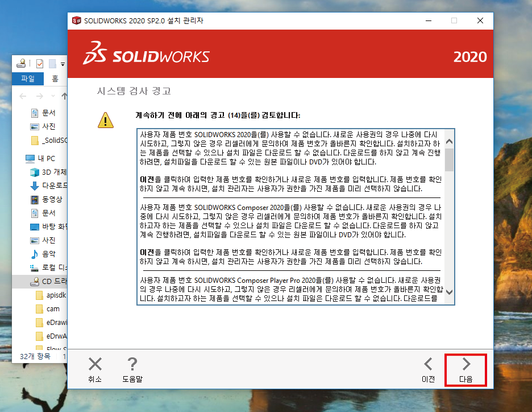The image size is (532, 412).
Task: Select 바탕 화면 in navigation pane
Action: point(48,226)
